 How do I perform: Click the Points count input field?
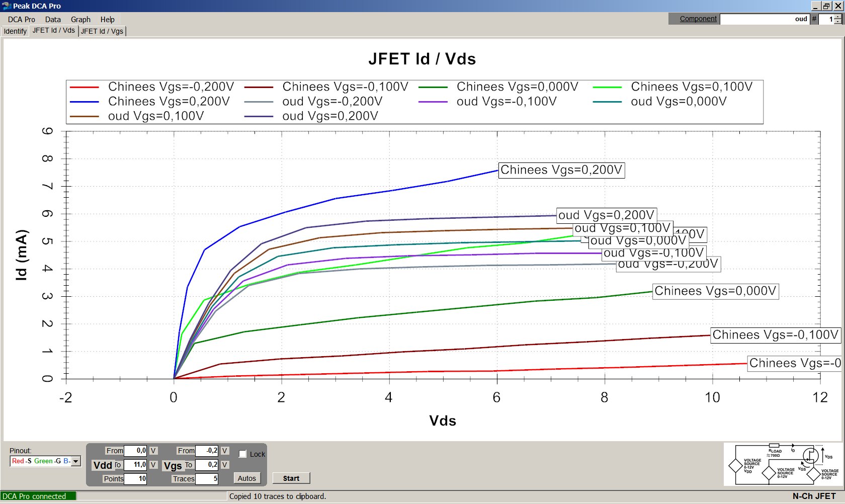pos(135,478)
